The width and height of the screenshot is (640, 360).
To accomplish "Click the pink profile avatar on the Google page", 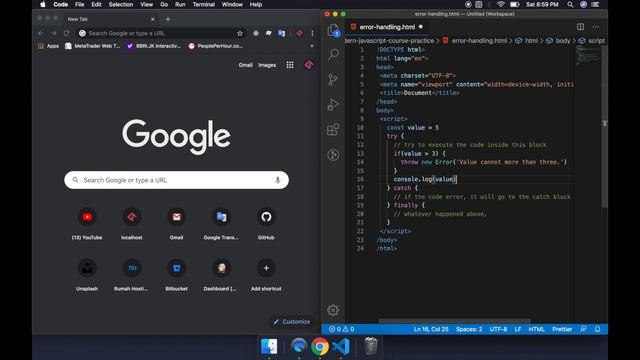I will 309,65.
